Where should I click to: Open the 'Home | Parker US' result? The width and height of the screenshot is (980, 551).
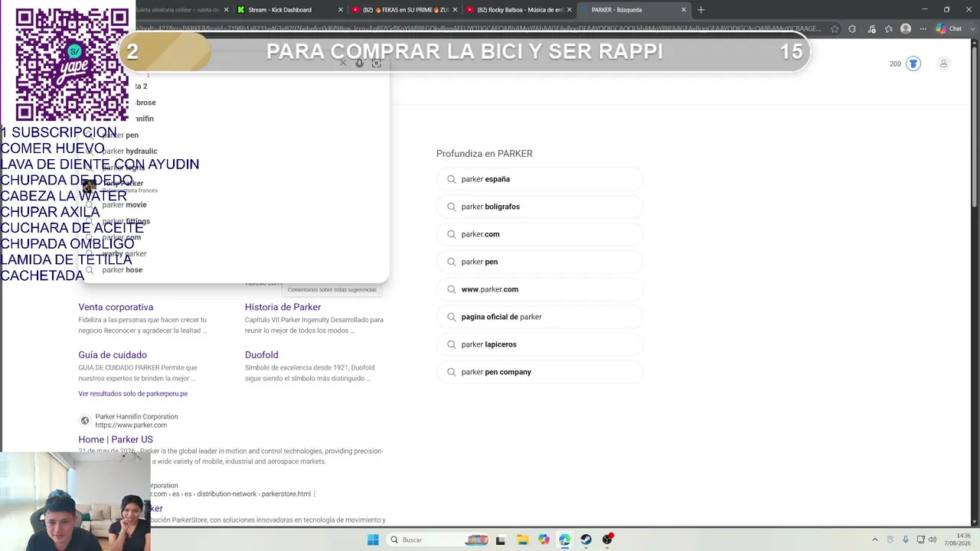[116, 439]
